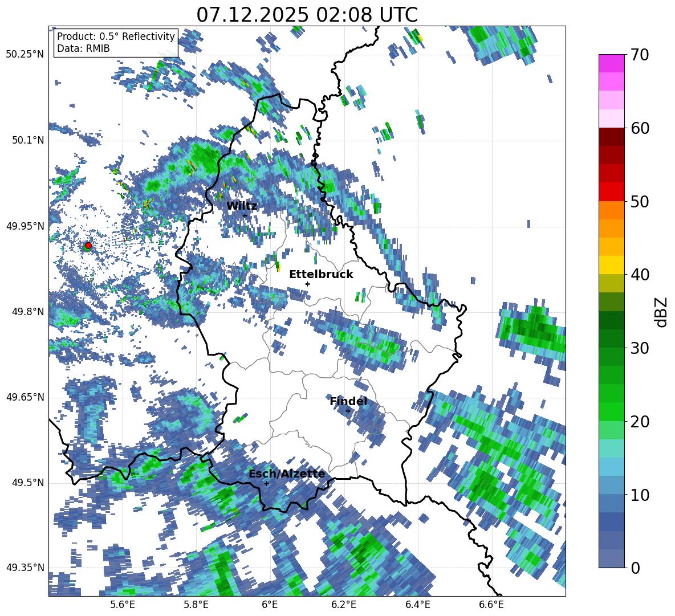Click the Esch/Alzette cross marker

click(x=266, y=483)
